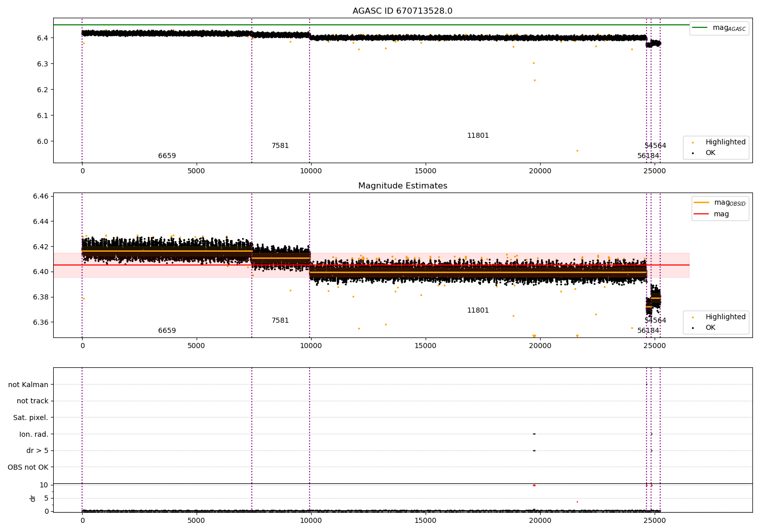Click OBSID label '11801' in top plot
This screenshot has width=760, height=532.
[x=478, y=136]
